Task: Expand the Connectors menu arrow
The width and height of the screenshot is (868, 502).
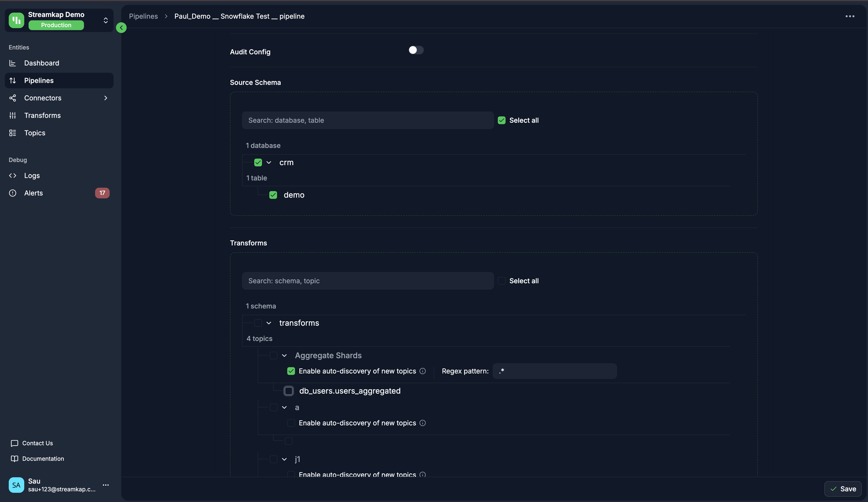Action: point(105,98)
